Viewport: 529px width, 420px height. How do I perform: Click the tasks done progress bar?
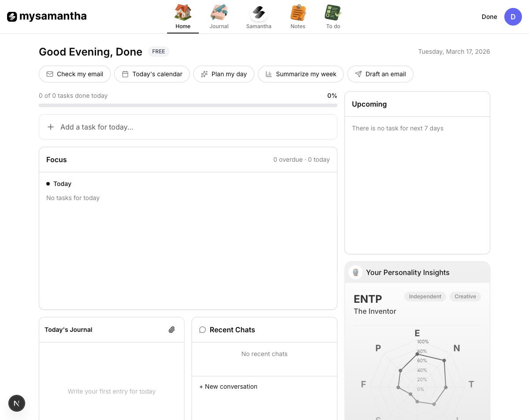tap(188, 105)
